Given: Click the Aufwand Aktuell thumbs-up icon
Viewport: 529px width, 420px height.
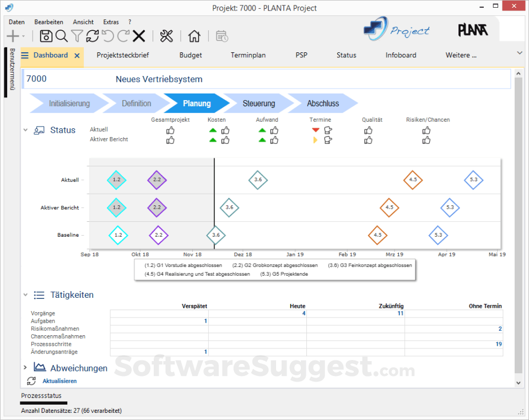Looking at the screenshot, I should 274,130.
